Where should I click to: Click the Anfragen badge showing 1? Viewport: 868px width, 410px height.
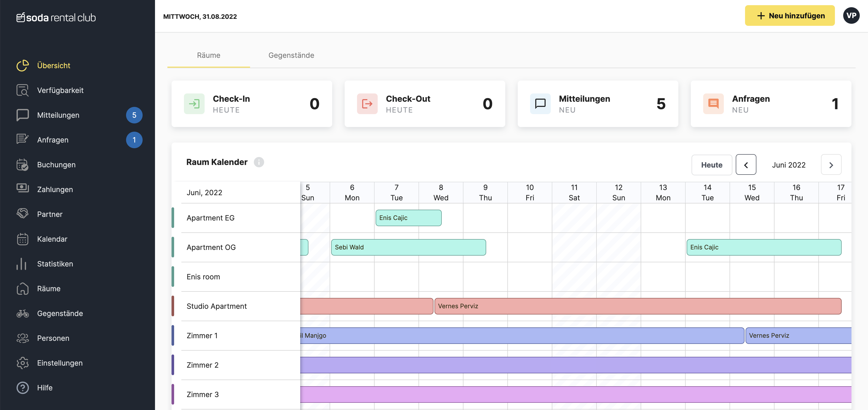(134, 140)
